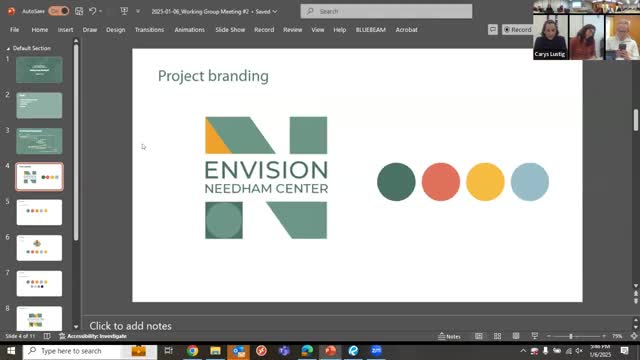Viewport: 640px width, 360px height.
Task: Click the slide panel scroll-down arrow
Action: pyautogui.click(x=76, y=327)
